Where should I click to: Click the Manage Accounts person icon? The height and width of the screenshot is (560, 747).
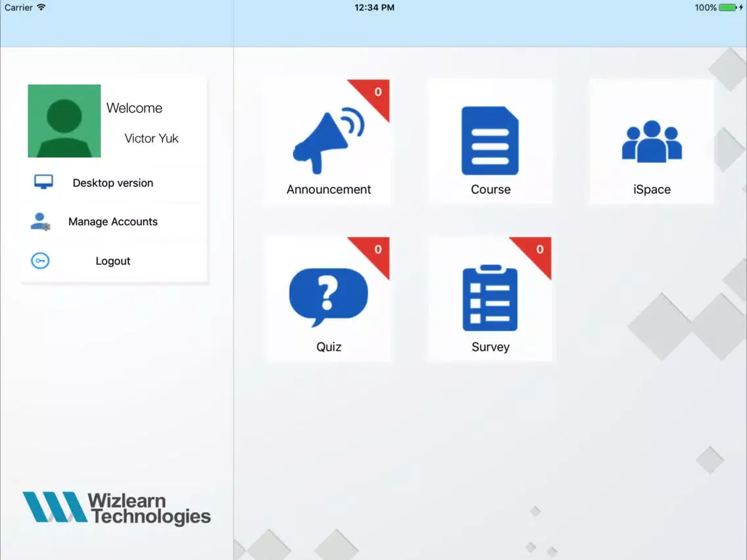(x=40, y=222)
